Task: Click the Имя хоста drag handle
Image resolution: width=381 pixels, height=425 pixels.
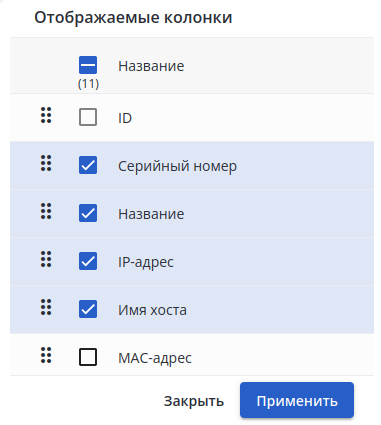Action: point(46,307)
